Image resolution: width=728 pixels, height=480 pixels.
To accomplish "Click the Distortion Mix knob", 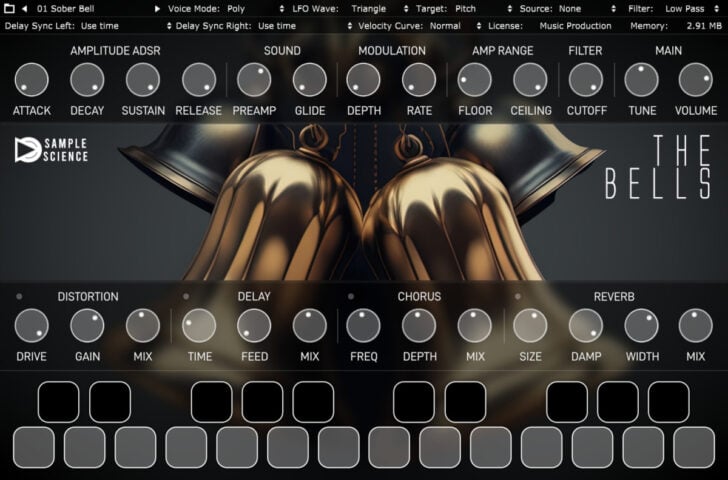I will 143,325.
